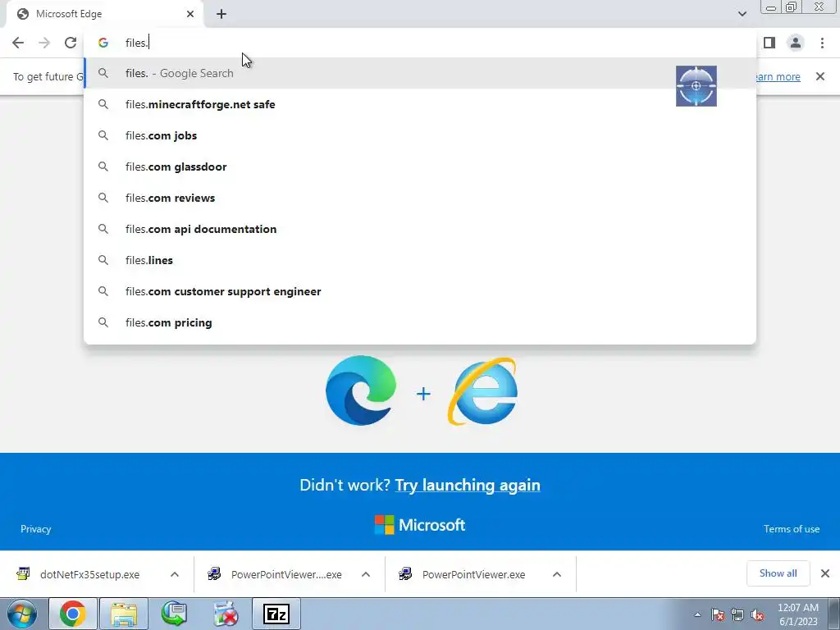Click the PowerPointViewer....exe file icon
This screenshot has width=840, height=630.
214,574
